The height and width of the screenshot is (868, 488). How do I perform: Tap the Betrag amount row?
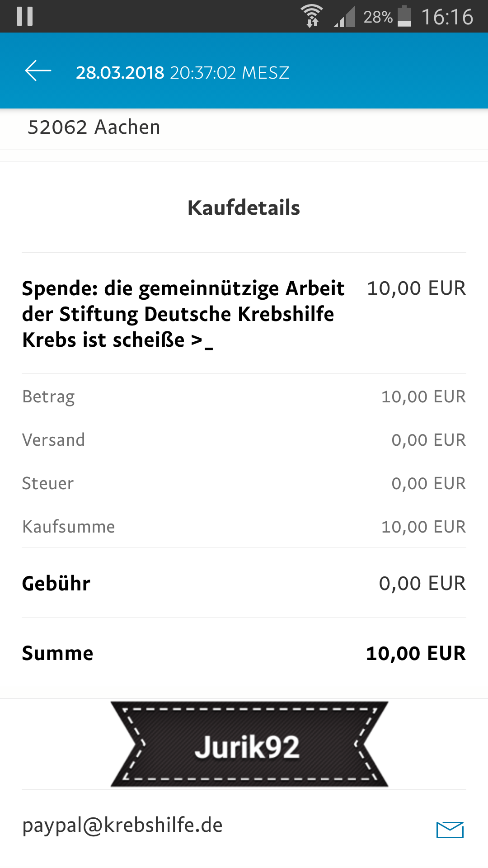point(244,396)
